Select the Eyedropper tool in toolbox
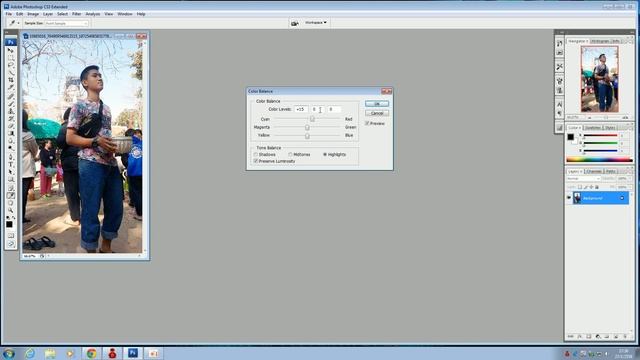This screenshot has width=640, height=360. [x=11, y=196]
